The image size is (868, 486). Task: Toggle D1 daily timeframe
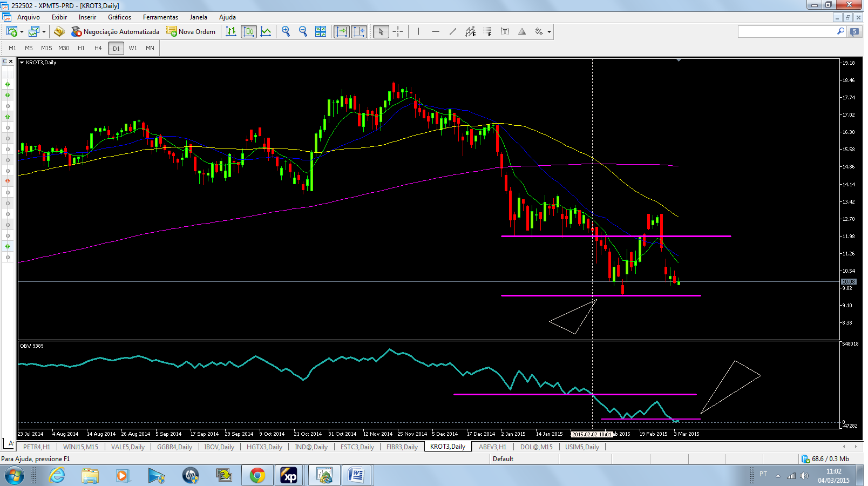click(116, 49)
